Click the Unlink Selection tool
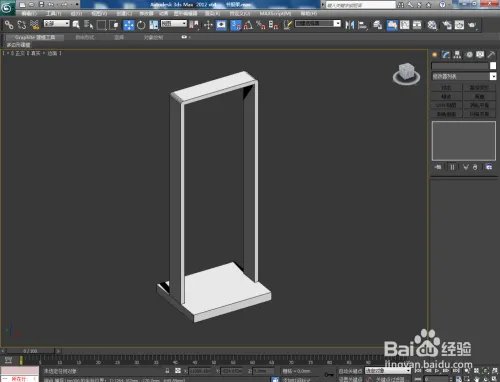Viewport: 500px width, 382px height. pyautogui.click(x=22, y=25)
